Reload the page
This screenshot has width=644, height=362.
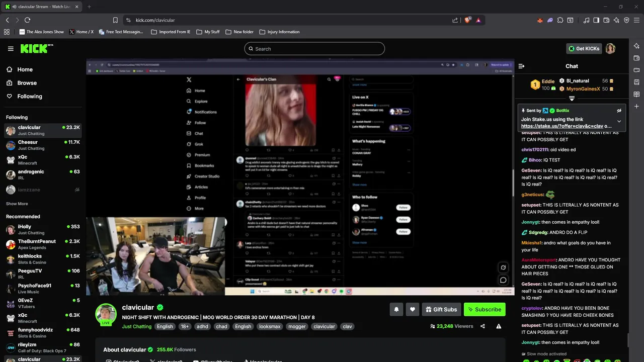(x=27, y=20)
